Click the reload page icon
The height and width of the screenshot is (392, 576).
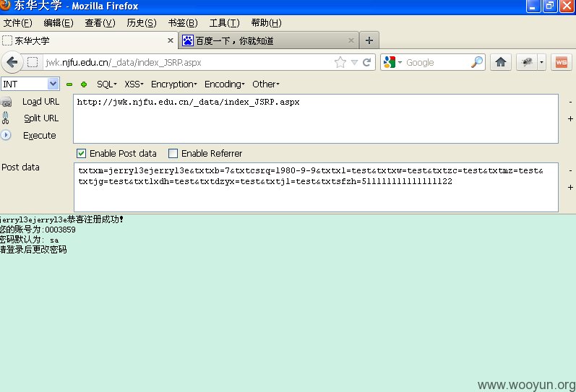pos(366,62)
